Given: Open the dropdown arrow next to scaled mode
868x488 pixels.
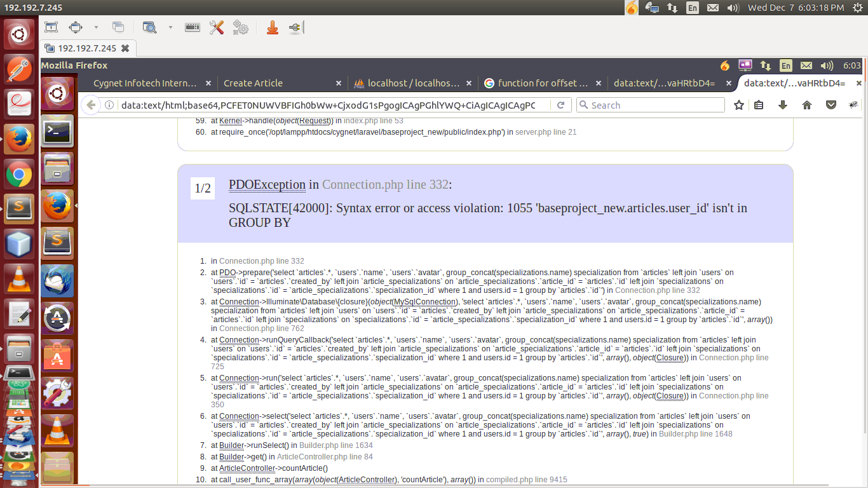Looking at the screenshot, I should (170, 27).
